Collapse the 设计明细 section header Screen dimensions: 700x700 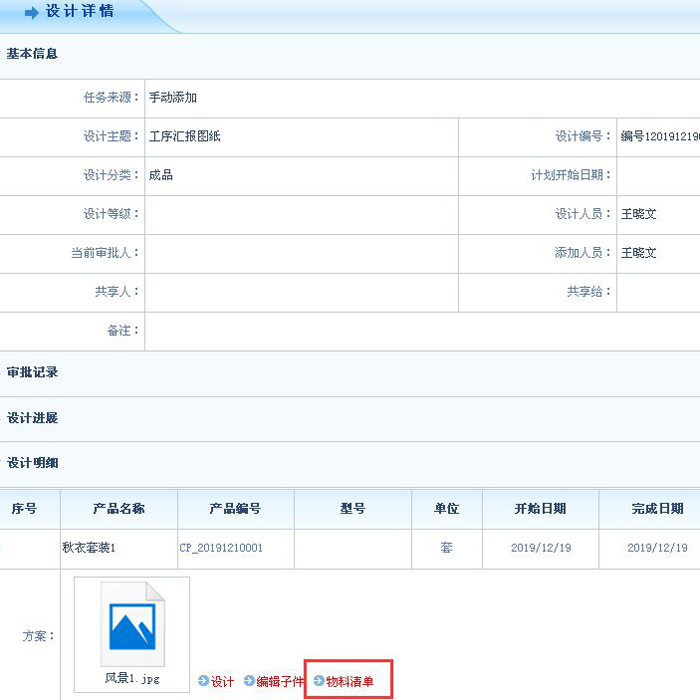pyautogui.click(x=33, y=464)
